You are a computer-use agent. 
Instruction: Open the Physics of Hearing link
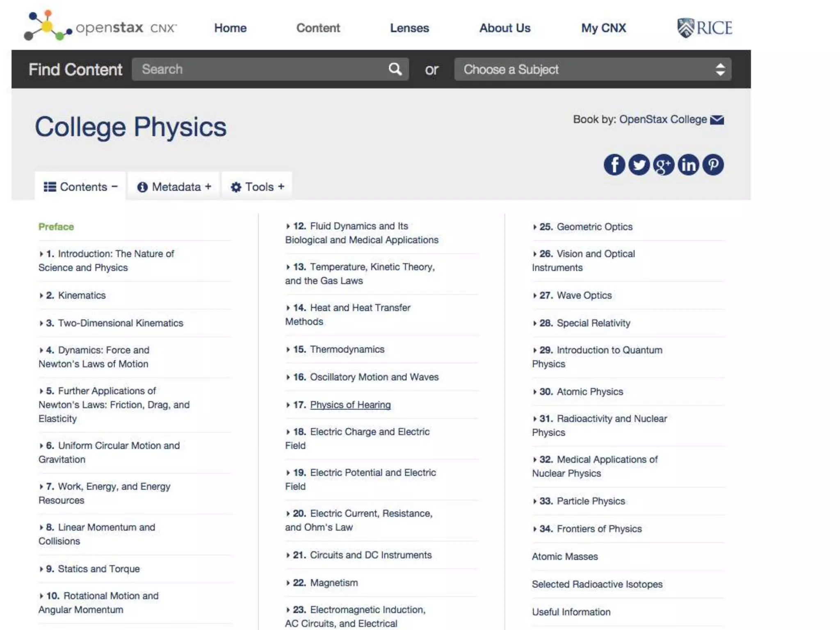pos(350,405)
